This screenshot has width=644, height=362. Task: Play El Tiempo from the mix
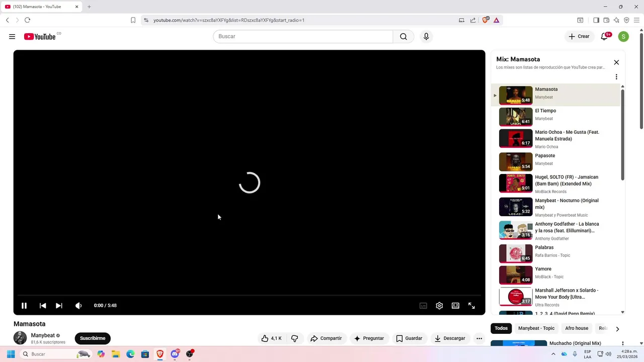click(556, 117)
